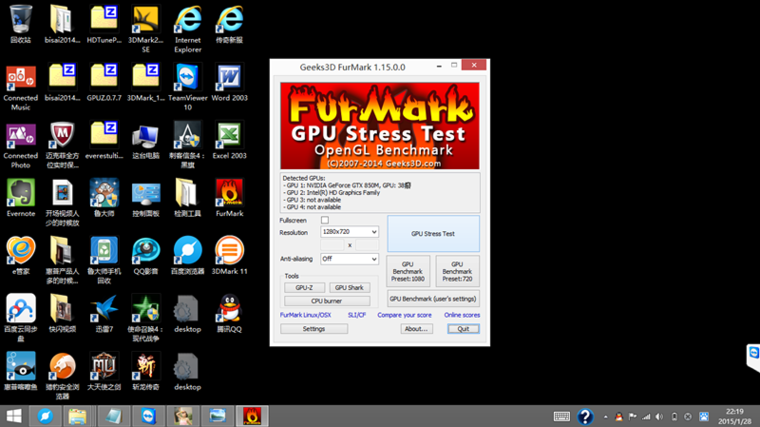The height and width of the screenshot is (427, 760).
Task: Select the QQ影音 desktop icon
Action: (x=146, y=256)
